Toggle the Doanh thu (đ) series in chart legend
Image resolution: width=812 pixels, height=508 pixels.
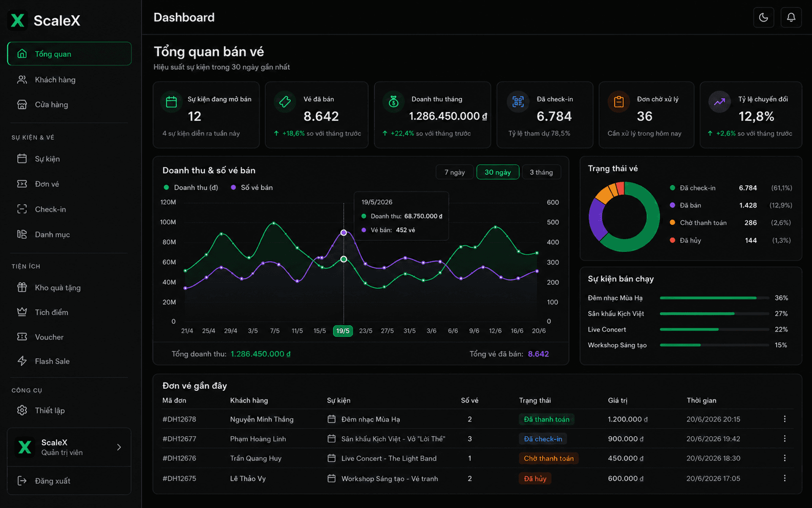tap(190, 187)
